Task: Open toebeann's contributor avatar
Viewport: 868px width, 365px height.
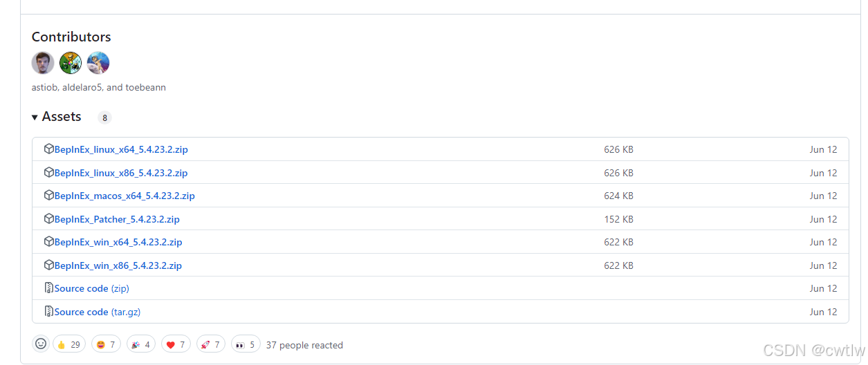Action: [98, 63]
